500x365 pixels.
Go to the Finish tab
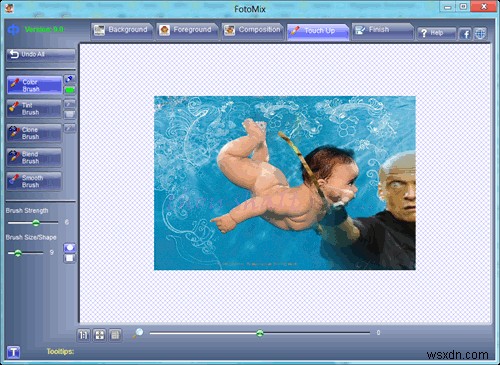point(383,31)
